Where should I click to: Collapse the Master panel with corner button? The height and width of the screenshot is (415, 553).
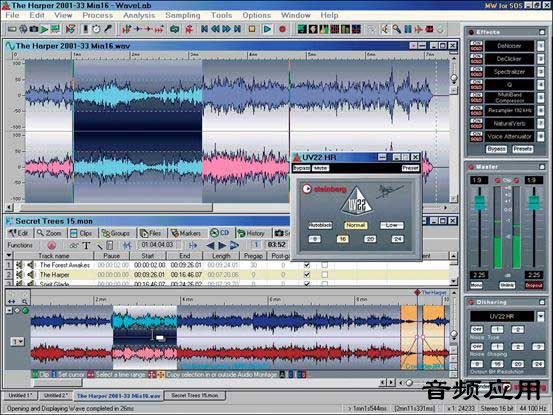(x=542, y=166)
